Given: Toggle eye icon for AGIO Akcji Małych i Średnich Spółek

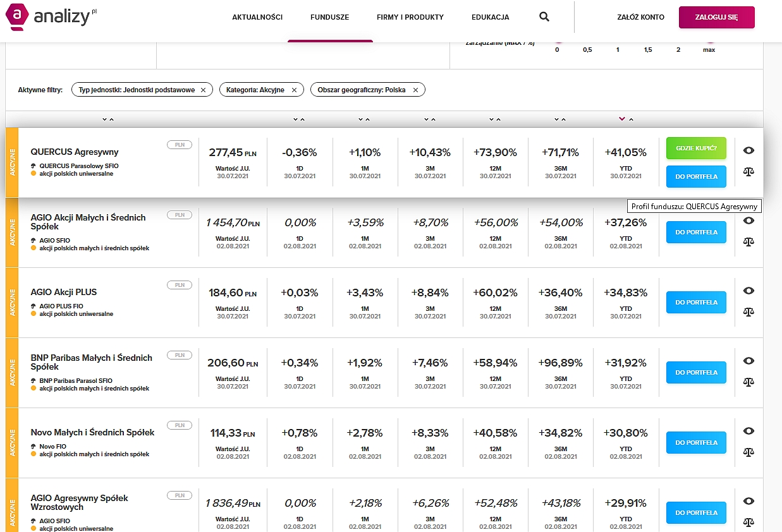Looking at the screenshot, I should point(749,221).
